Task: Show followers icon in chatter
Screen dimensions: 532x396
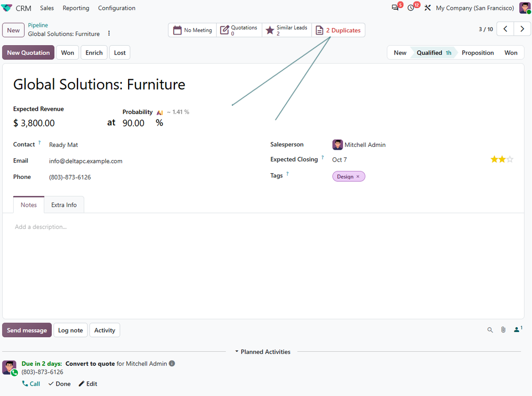Action: click(x=517, y=329)
